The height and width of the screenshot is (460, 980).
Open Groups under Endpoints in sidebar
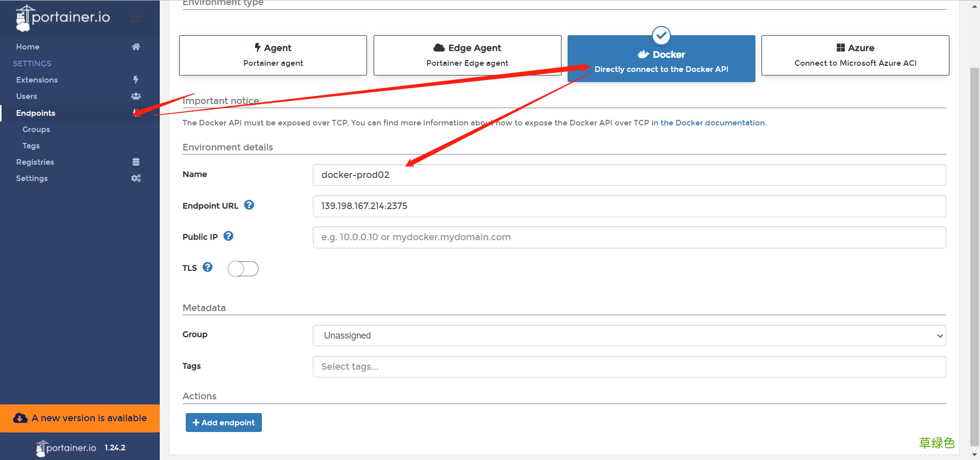(36, 130)
